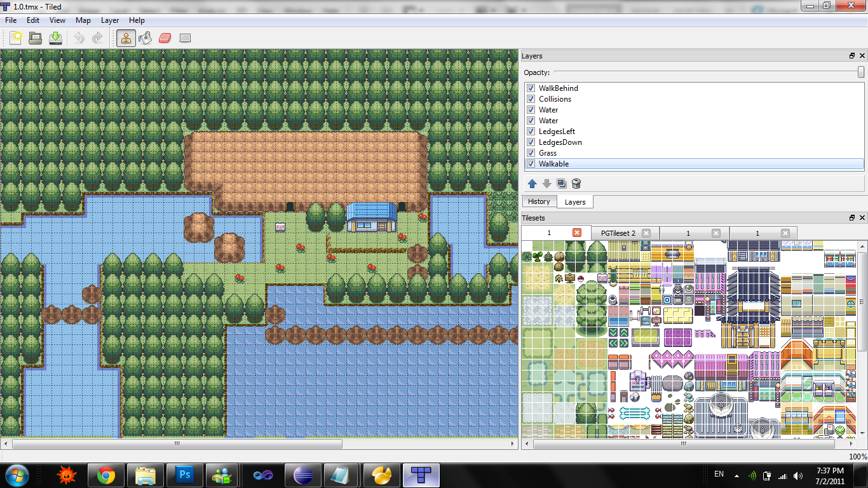Toggle visibility of Grass layer
The width and height of the screenshot is (868, 488).
[531, 153]
